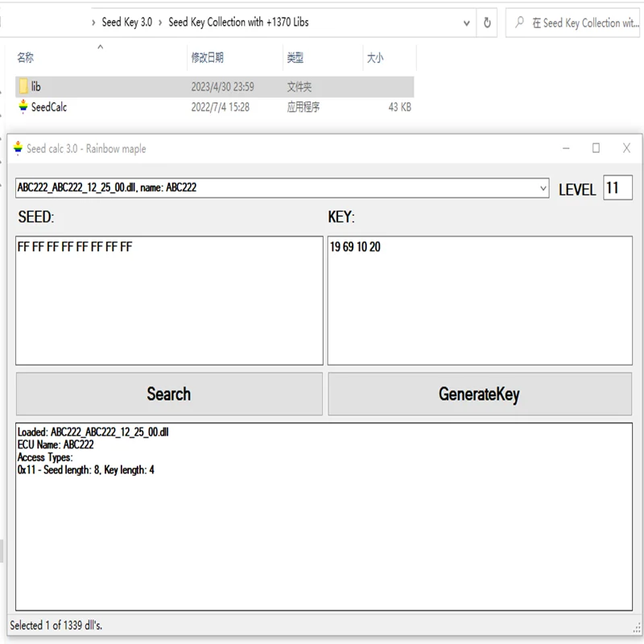
Task: Select the lib folder icon in Explorer
Action: 23,86
